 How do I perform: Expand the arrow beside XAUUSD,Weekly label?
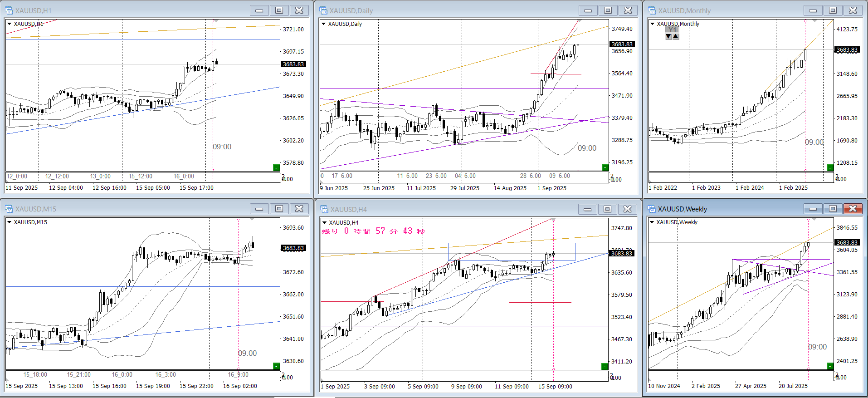(x=652, y=222)
